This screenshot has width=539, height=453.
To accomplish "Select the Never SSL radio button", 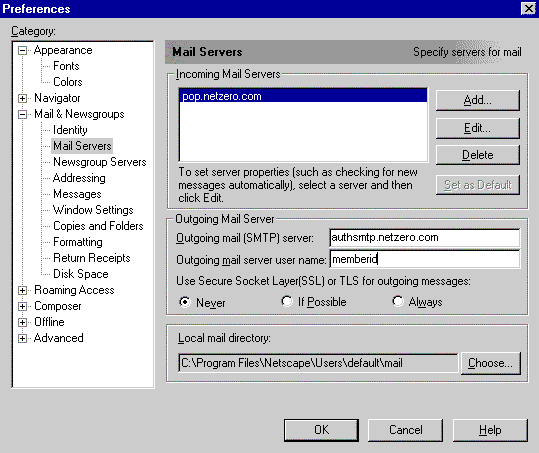I will (x=185, y=302).
